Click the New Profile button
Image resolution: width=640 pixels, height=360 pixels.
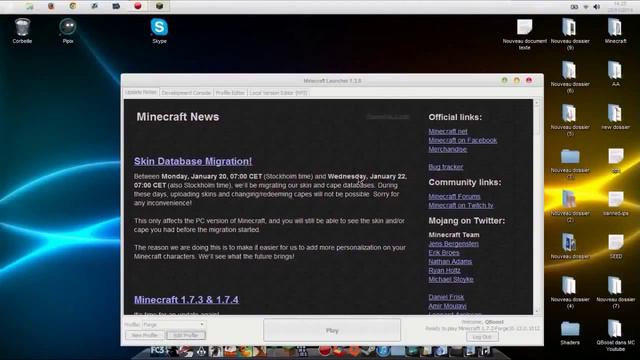tap(144, 336)
